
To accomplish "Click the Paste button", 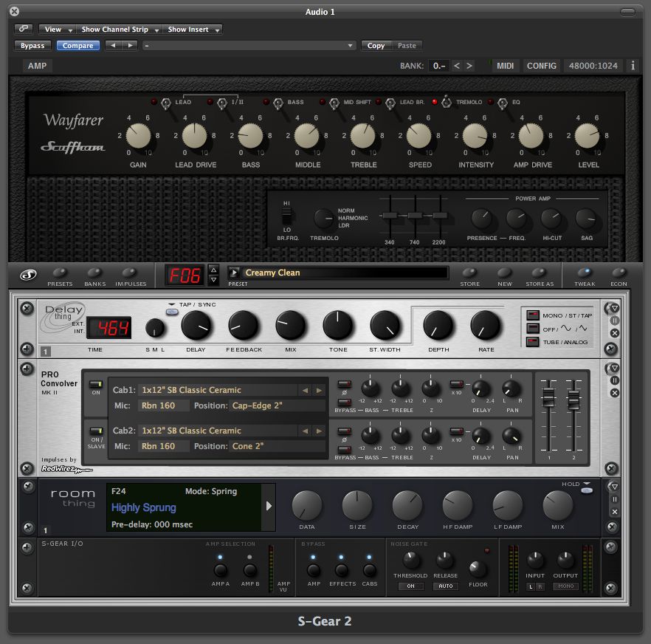I will pos(407,45).
